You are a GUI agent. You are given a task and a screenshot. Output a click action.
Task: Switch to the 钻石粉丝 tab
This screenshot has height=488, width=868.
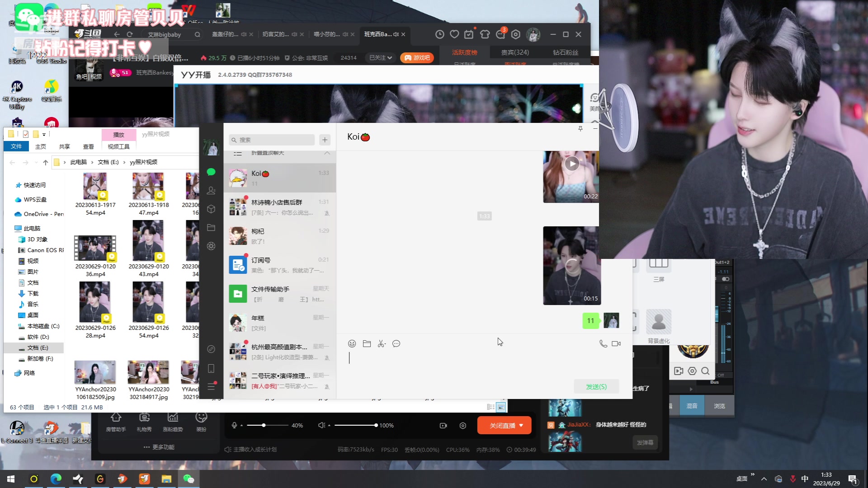click(566, 52)
